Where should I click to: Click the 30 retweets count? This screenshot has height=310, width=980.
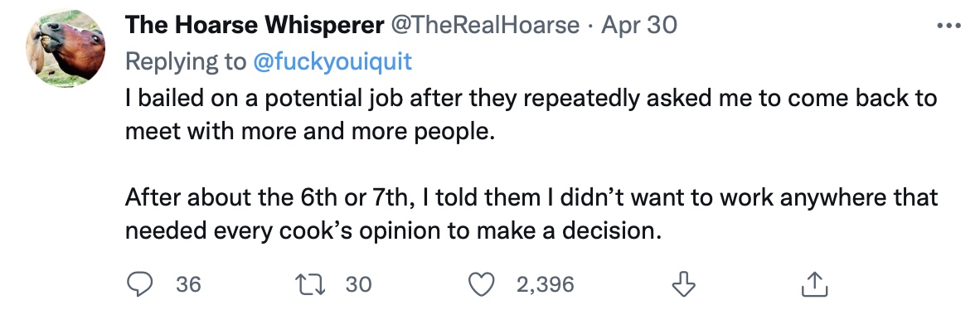coord(359,284)
